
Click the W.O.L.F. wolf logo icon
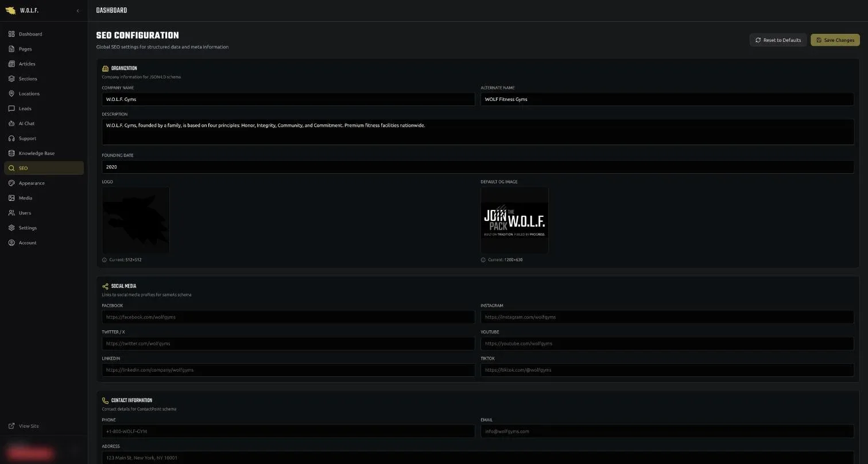click(10, 10)
